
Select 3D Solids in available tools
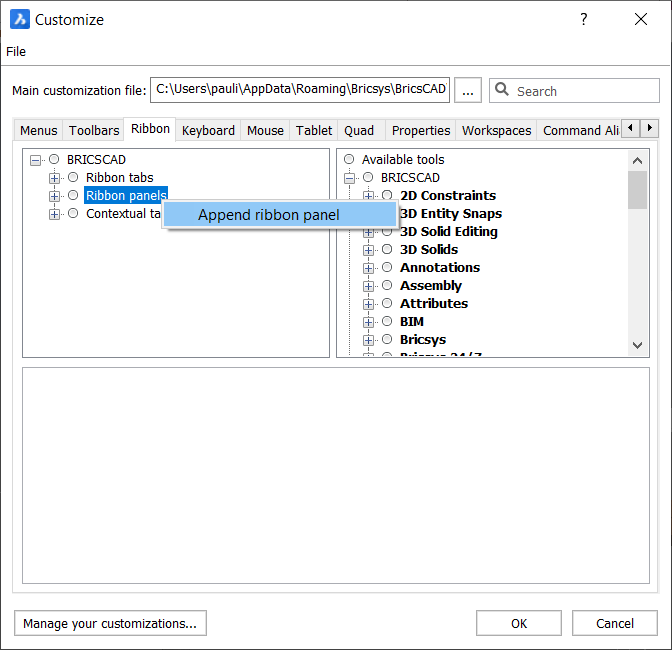429,249
